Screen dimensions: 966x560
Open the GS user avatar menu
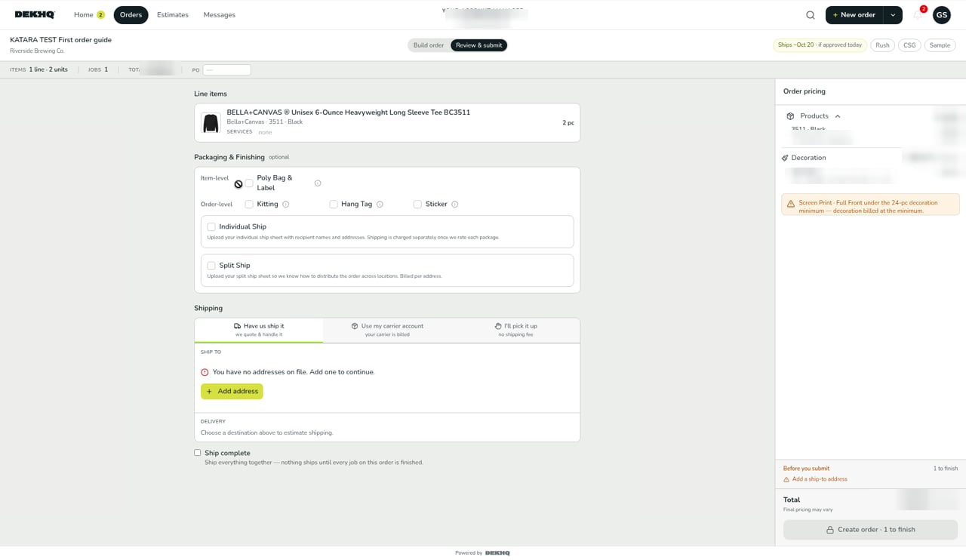pyautogui.click(x=942, y=15)
